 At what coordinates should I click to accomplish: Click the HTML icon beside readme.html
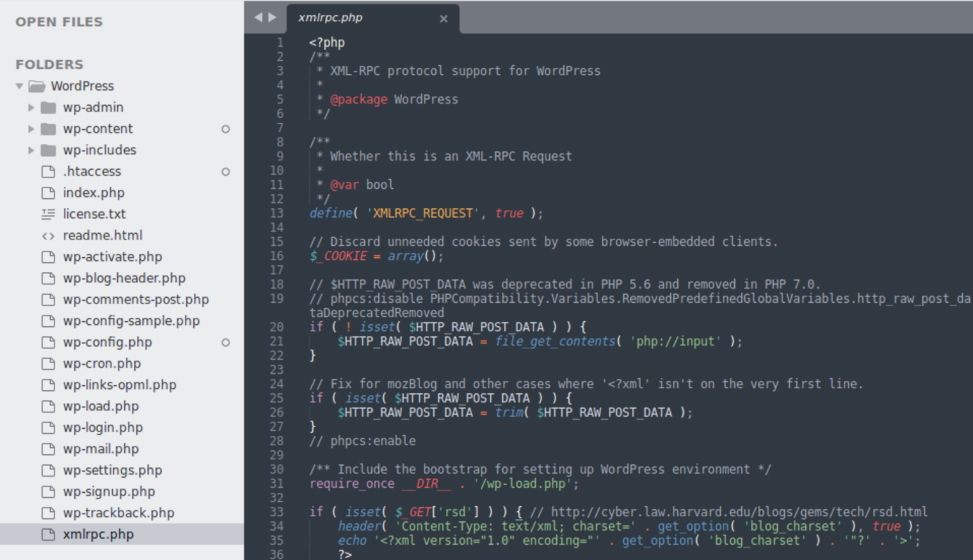point(48,235)
